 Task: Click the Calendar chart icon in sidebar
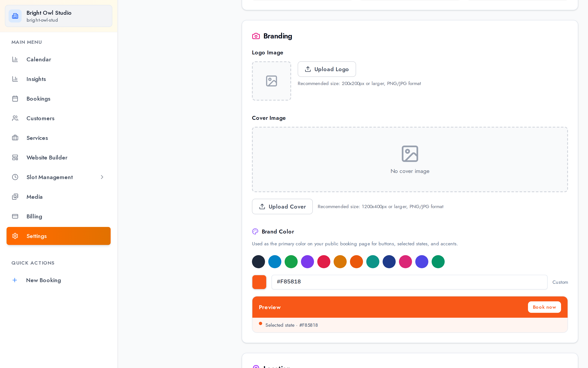point(15,59)
